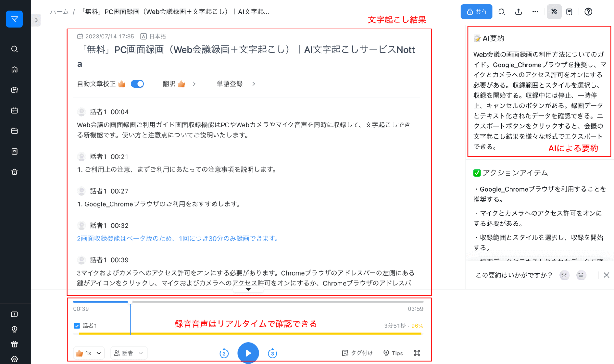Rate the summary with the unhappy face
The width and height of the screenshot is (614, 364).
pos(564,275)
